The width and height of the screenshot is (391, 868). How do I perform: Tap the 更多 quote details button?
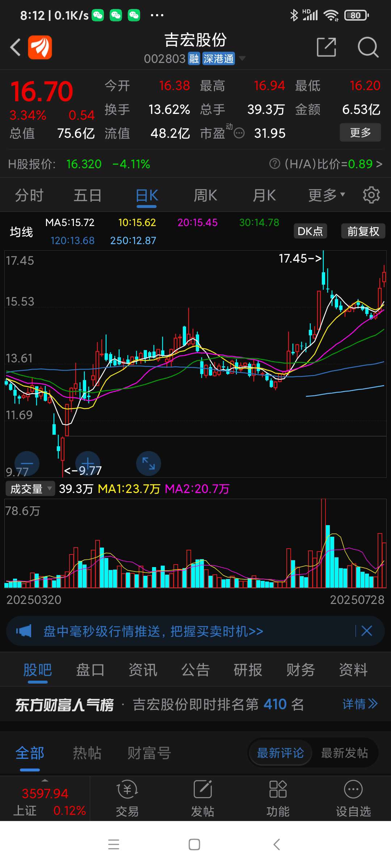360,132
